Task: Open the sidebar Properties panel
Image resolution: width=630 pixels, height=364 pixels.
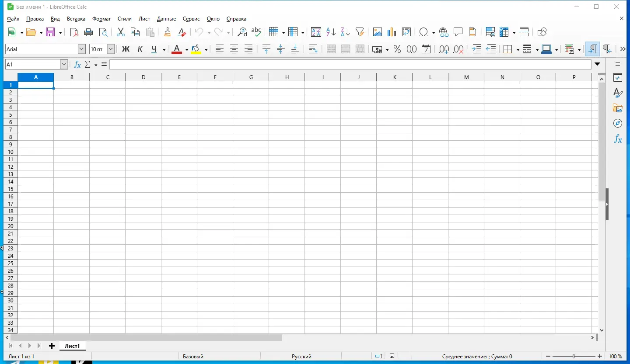Action: (x=618, y=78)
